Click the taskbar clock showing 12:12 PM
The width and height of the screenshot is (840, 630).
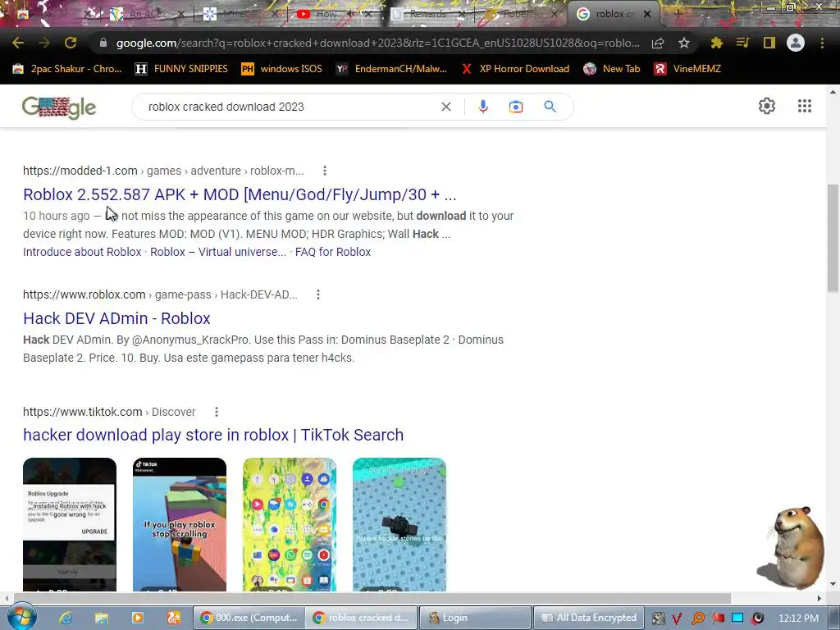click(x=798, y=619)
